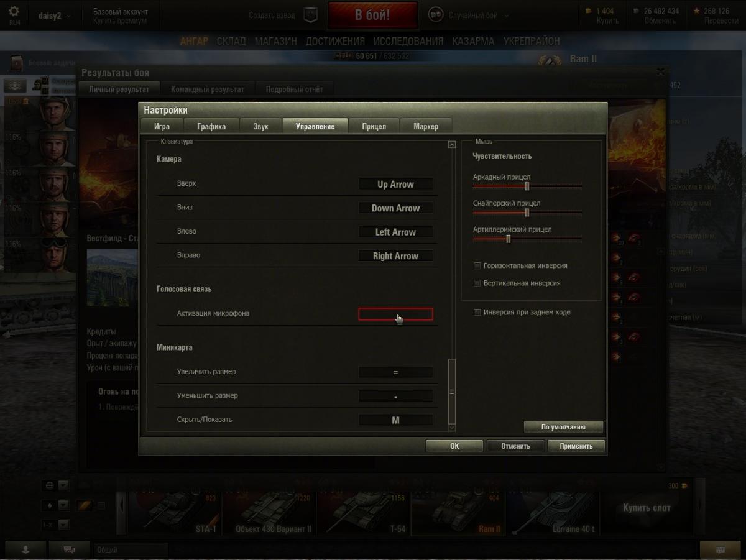Click the free experience star icon
This screenshot has height=560, width=746.
click(696, 11)
